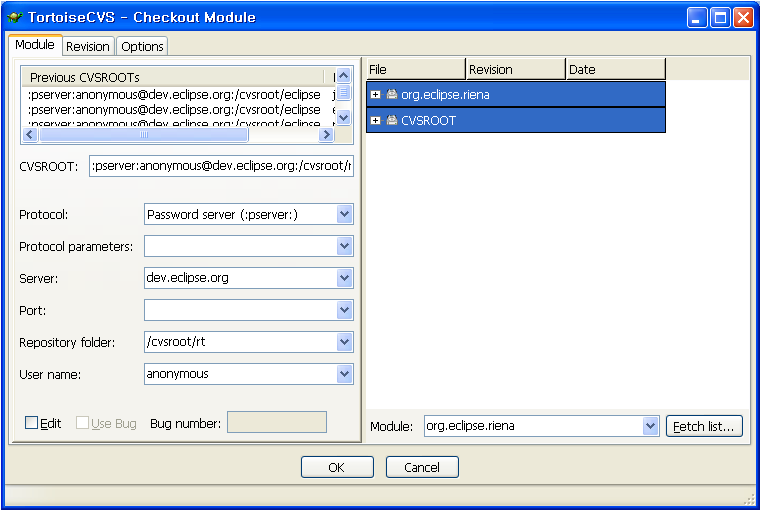Viewport: 761px width, 511px height.
Task: Click the CVSROOTs list scroll right arrow
Action: point(327,134)
